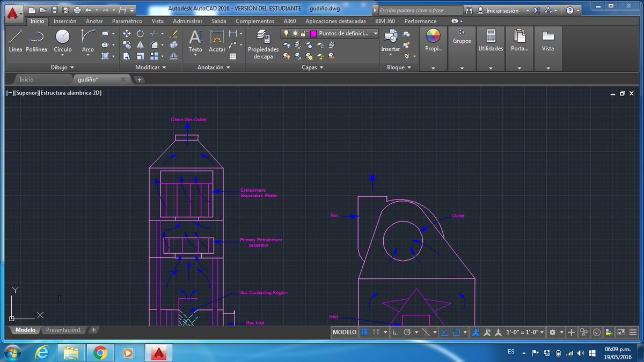This screenshot has width=644, height=362.
Task: Toggle layer on/off lightbulb icon
Action: coord(286,33)
